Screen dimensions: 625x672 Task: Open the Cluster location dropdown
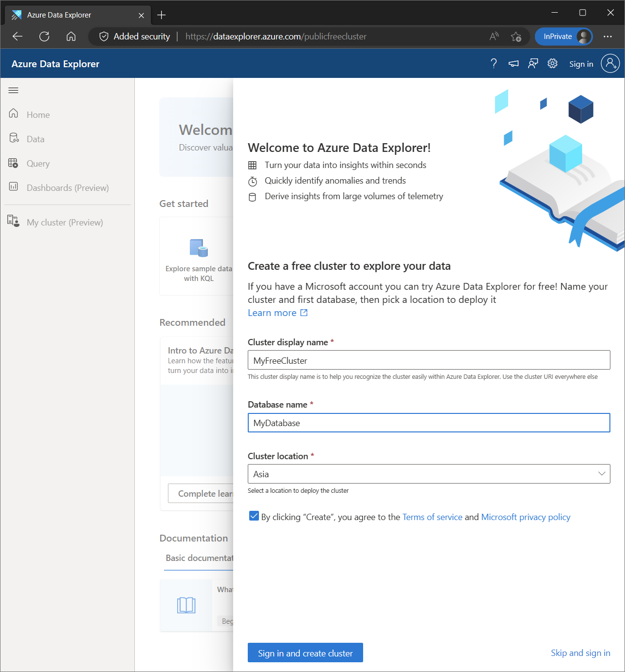click(429, 474)
